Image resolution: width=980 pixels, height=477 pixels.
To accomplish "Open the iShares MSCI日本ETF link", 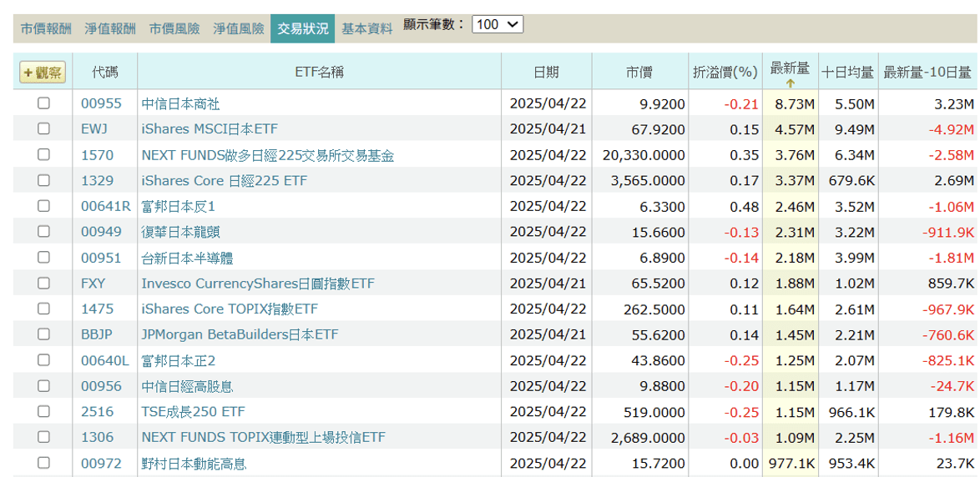I will click(210, 129).
